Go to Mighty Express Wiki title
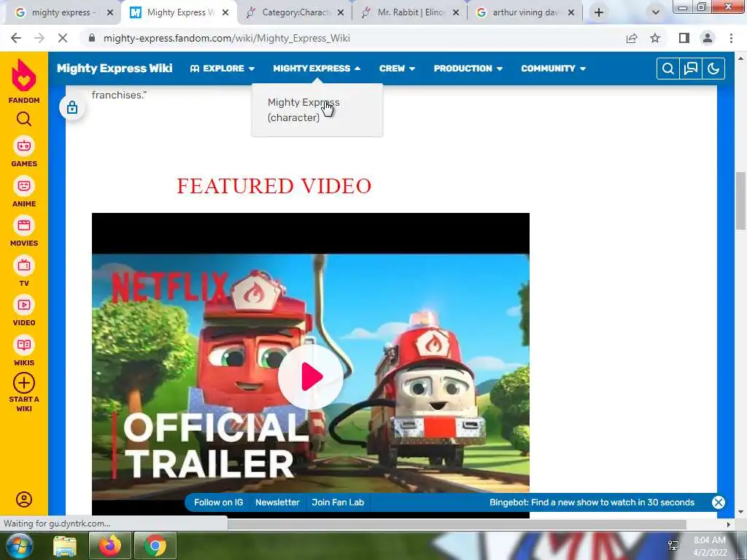This screenshot has height=560, width=747. pyautogui.click(x=115, y=68)
